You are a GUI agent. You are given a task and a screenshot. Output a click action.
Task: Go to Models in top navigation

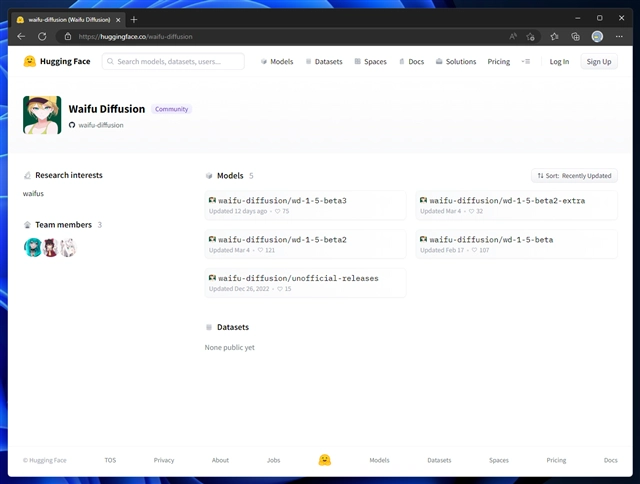click(277, 62)
